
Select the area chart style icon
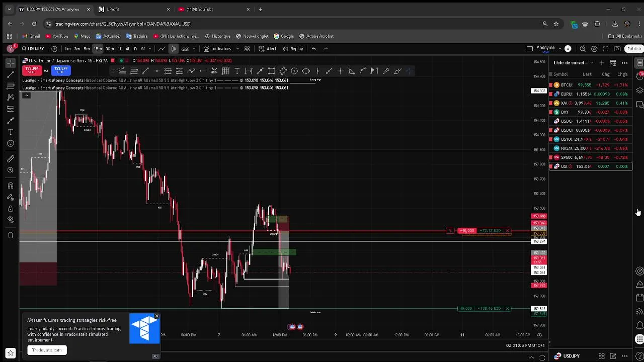185,49
